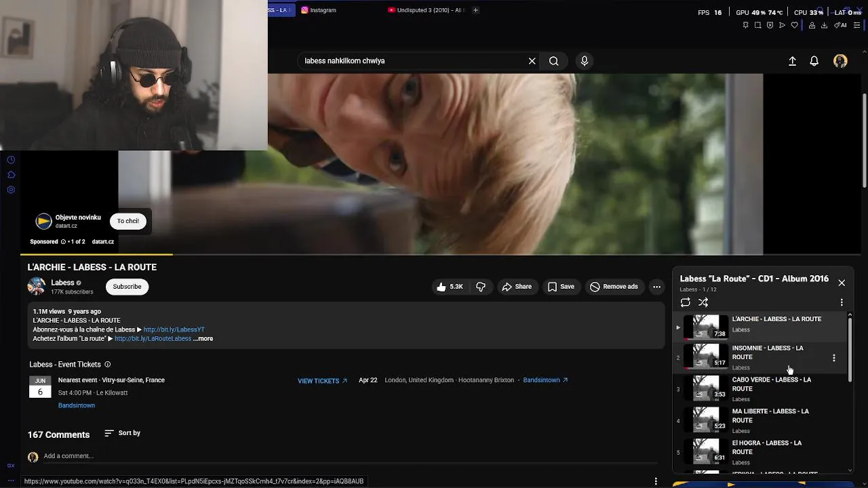Click the Add a comment field
Screen dimensions: 868x488
pyautogui.click(x=351, y=456)
